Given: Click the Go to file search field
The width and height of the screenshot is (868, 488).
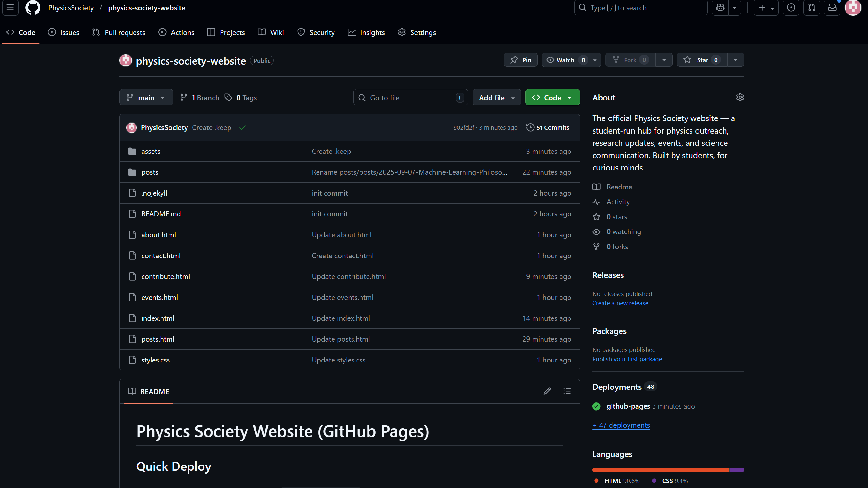Looking at the screenshot, I should [404, 97].
